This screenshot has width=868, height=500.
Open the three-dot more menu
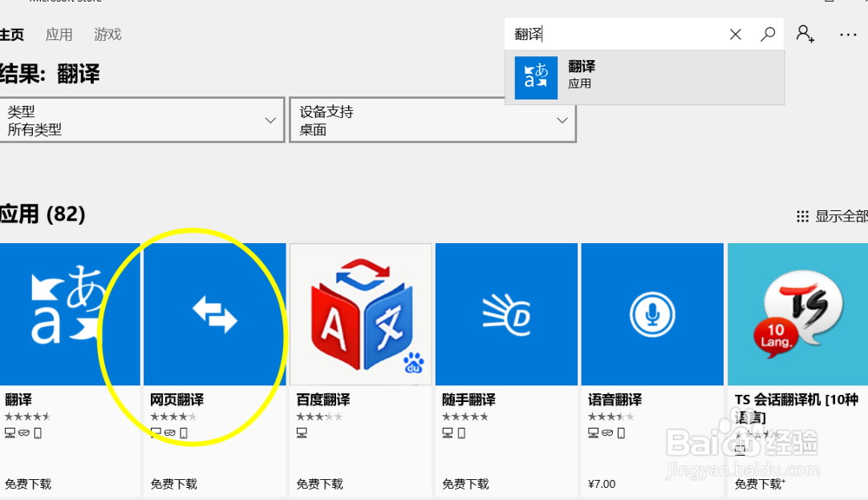[x=847, y=35]
